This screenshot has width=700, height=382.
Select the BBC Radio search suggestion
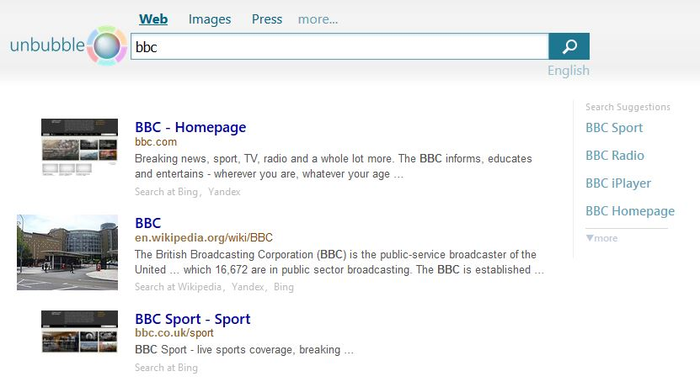[615, 156]
